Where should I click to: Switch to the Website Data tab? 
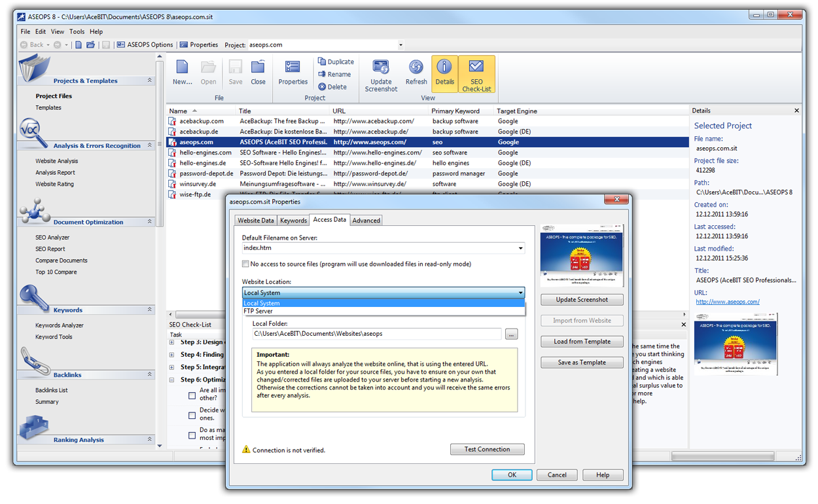256,221
